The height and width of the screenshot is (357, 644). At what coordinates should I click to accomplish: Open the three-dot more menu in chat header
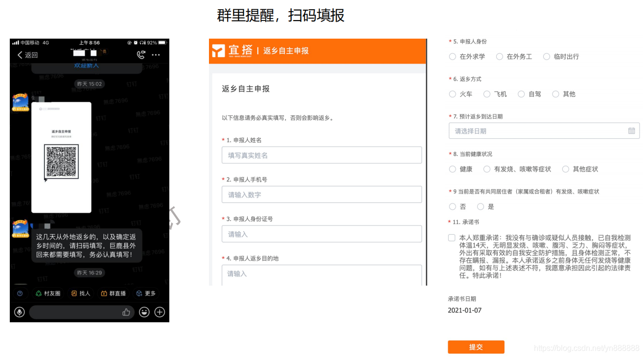(156, 55)
